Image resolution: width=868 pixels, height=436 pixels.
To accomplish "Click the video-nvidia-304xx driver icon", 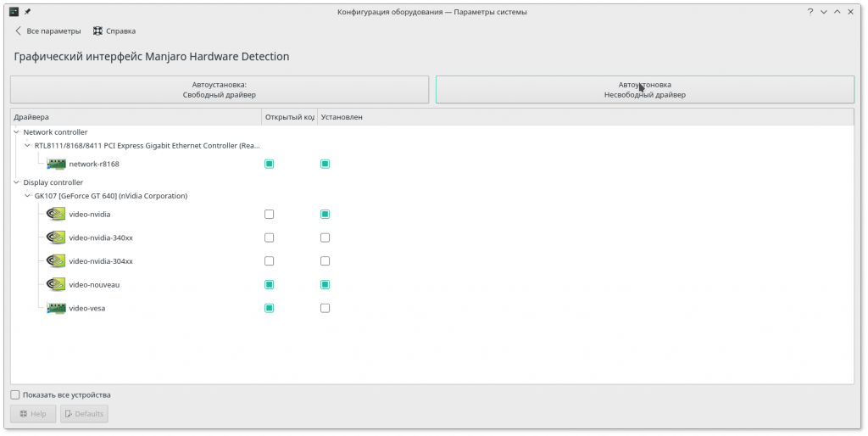I will pos(56,261).
